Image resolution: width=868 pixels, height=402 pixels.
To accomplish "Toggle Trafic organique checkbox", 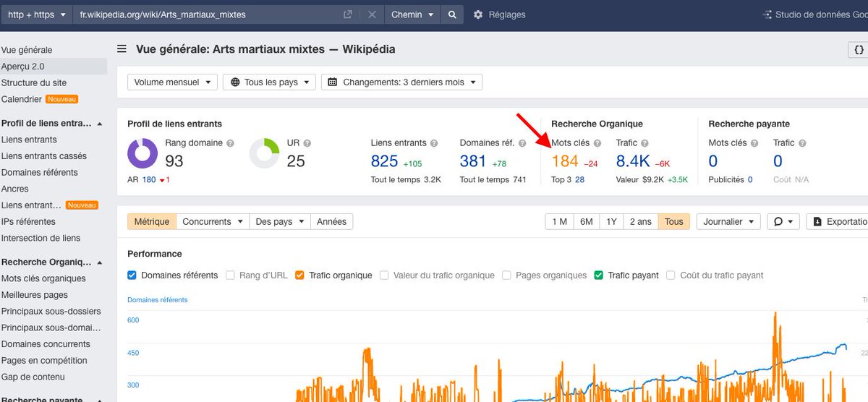I will (x=299, y=275).
